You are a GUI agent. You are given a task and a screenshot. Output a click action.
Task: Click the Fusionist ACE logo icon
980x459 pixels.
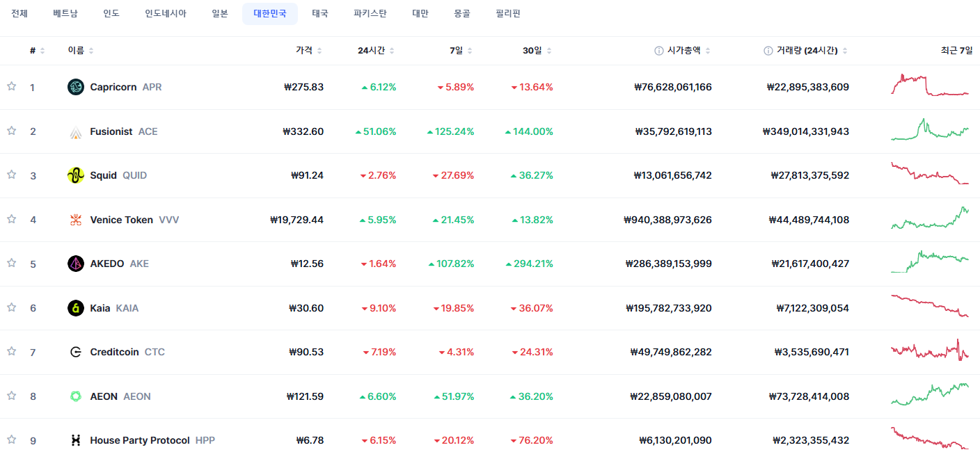pyautogui.click(x=76, y=131)
